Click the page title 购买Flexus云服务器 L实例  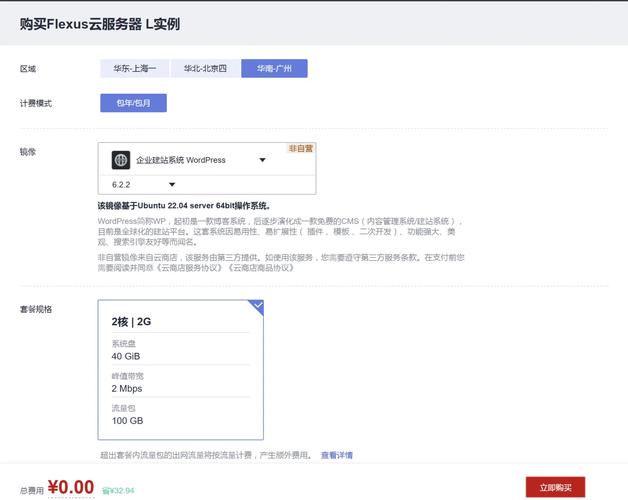pyautogui.click(x=100, y=24)
